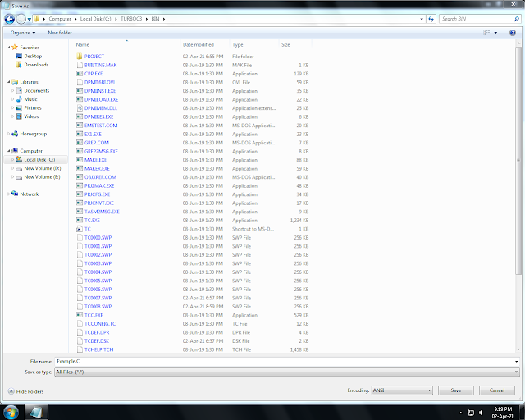Select TURBOC3 in the address breadcrumb
The height and width of the screenshot is (420, 525).
[x=131, y=19]
